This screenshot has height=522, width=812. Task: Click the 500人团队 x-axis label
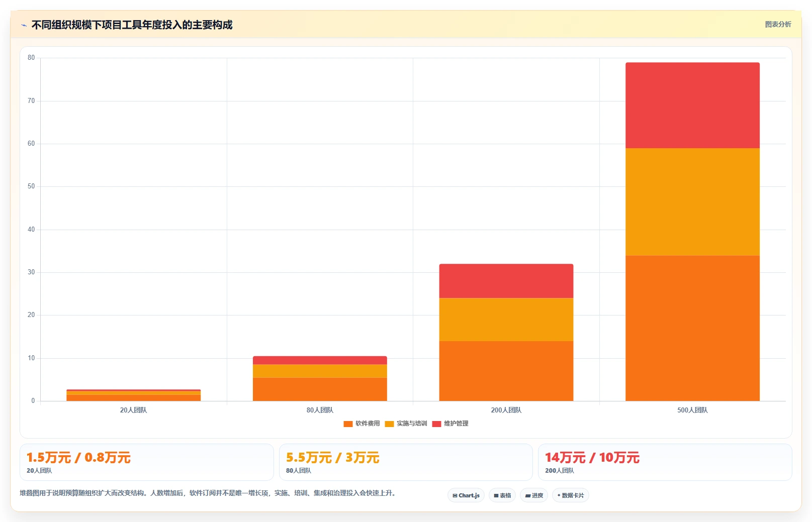click(x=692, y=410)
